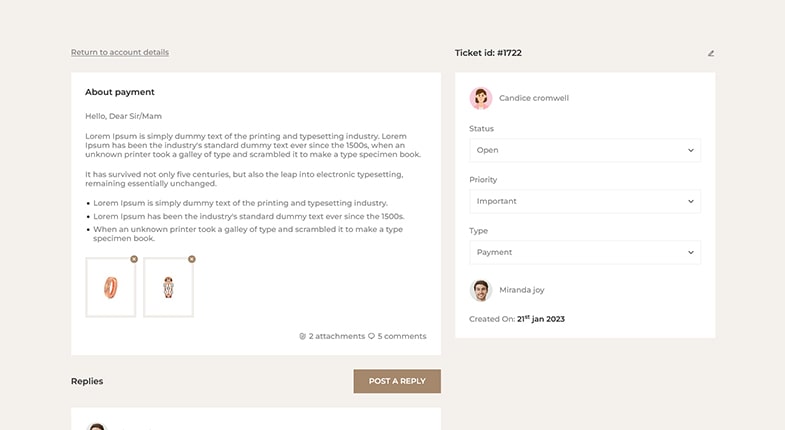Click the Post a Reply button
The height and width of the screenshot is (430, 785).
pos(397,381)
